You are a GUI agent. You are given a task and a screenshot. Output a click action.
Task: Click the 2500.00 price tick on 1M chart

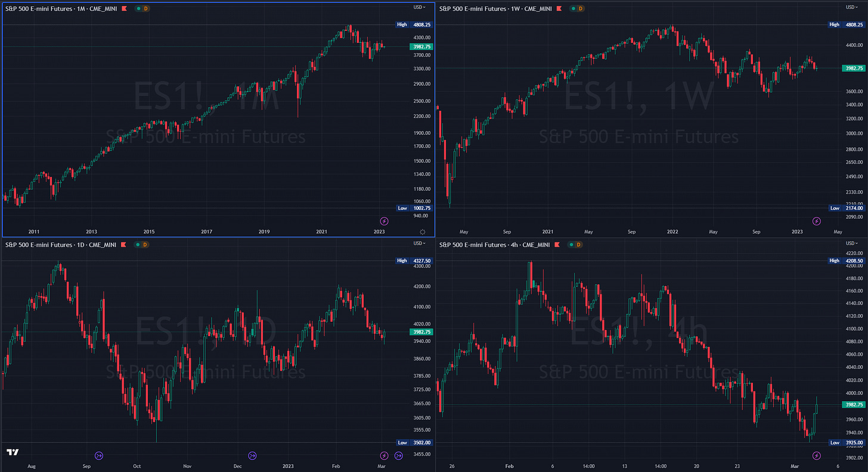pos(422,100)
